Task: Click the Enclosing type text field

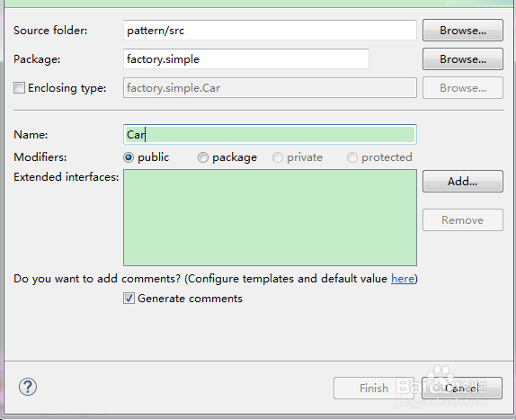Action: 270,88
